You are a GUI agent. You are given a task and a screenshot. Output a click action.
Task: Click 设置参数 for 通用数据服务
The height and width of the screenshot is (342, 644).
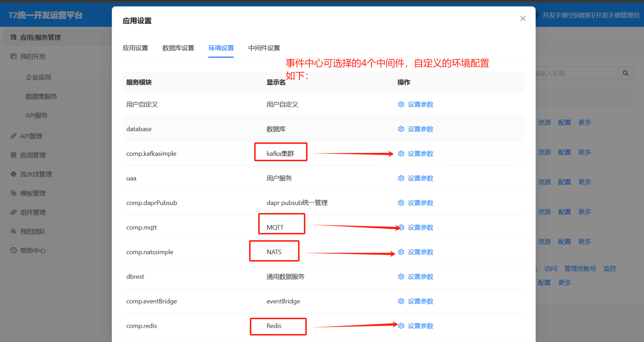click(420, 277)
